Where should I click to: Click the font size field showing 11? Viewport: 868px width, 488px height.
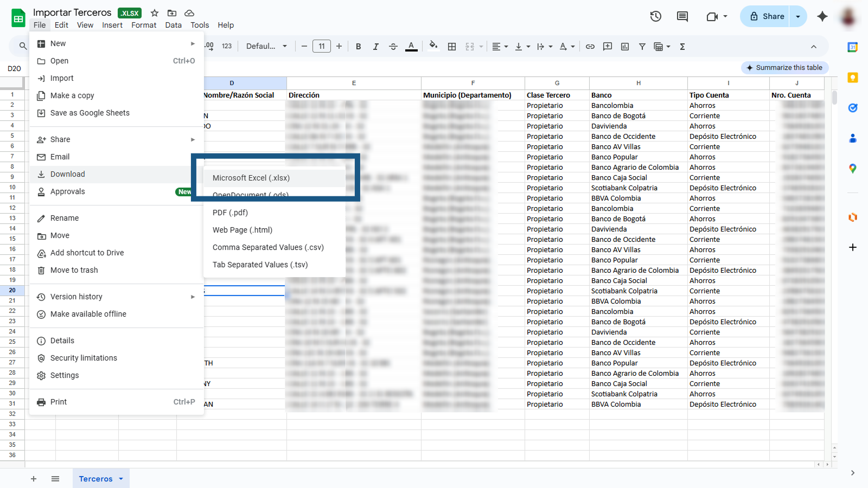(322, 47)
